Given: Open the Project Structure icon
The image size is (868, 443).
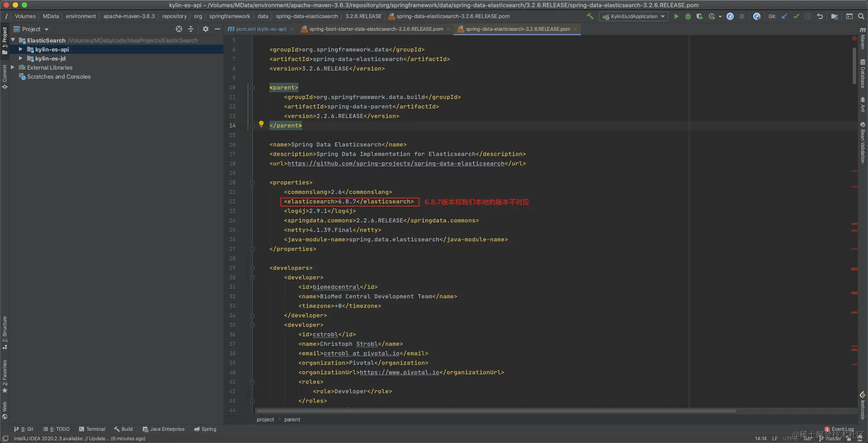Looking at the screenshot, I should click(835, 16).
